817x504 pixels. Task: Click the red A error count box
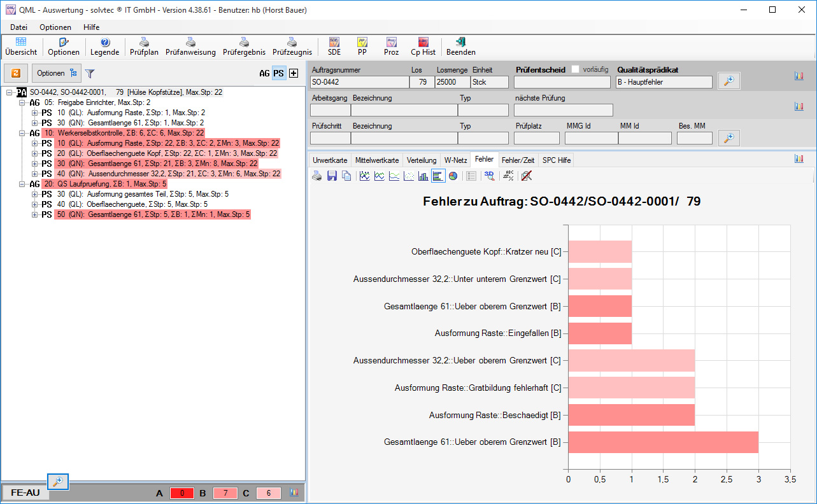tap(181, 493)
